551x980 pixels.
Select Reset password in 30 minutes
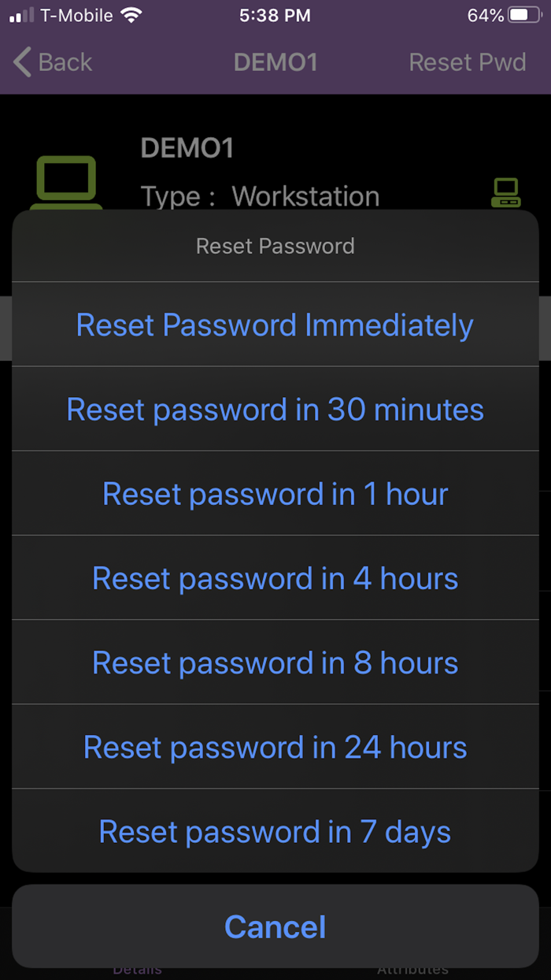[x=275, y=409]
